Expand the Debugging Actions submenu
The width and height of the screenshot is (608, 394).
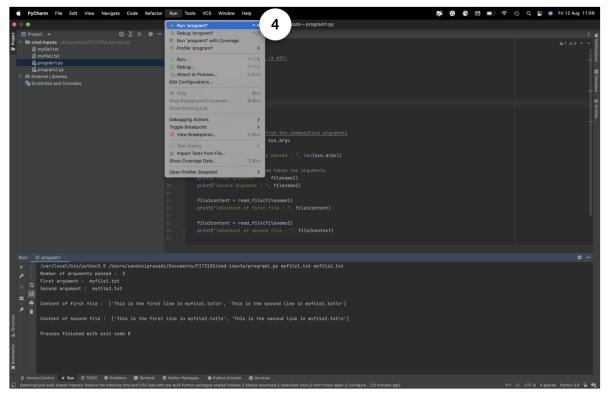pos(215,119)
